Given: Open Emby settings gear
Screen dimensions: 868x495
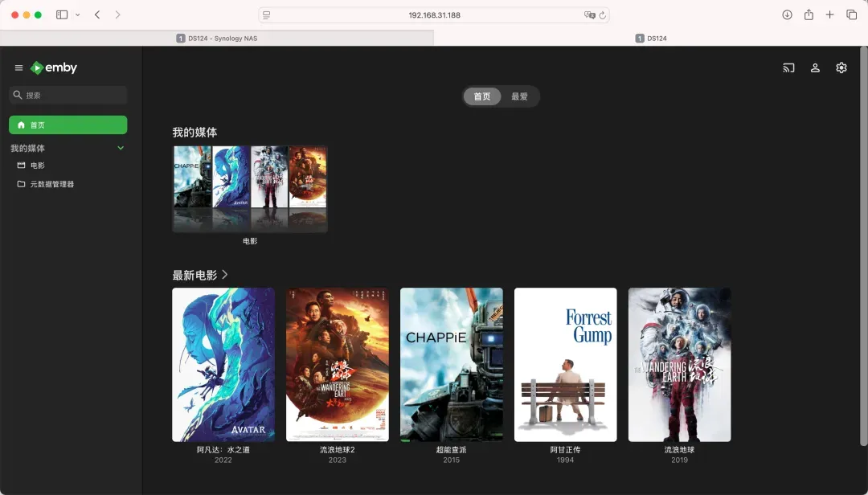Looking at the screenshot, I should [841, 67].
